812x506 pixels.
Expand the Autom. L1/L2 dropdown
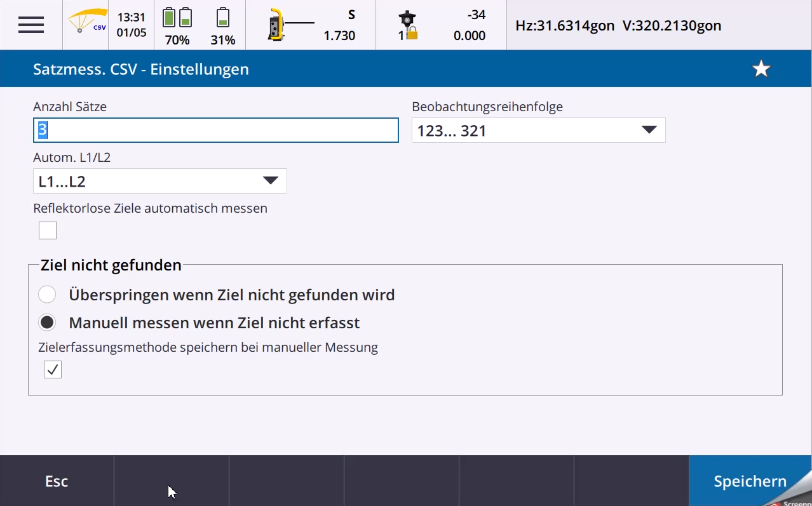[x=159, y=181]
